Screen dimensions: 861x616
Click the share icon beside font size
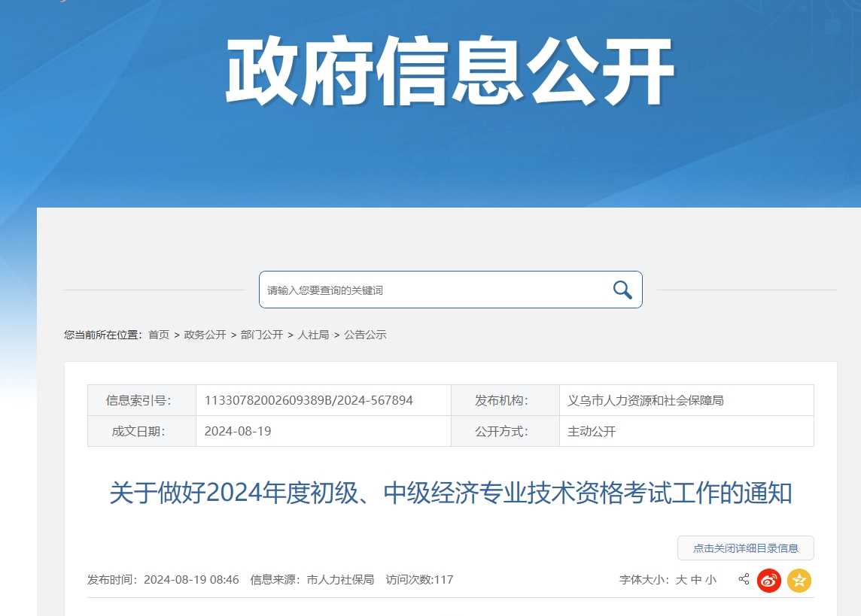744,579
